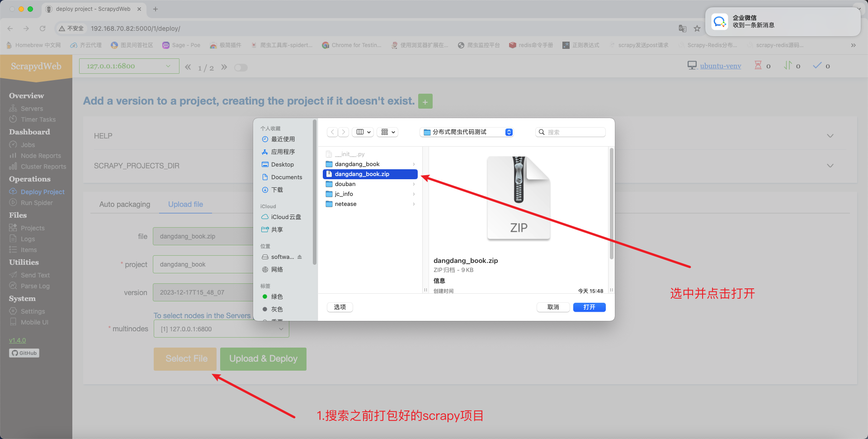Open Run Spider in sidebar
Image resolution: width=868 pixels, height=439 pixels.
(x=37, y=203)
